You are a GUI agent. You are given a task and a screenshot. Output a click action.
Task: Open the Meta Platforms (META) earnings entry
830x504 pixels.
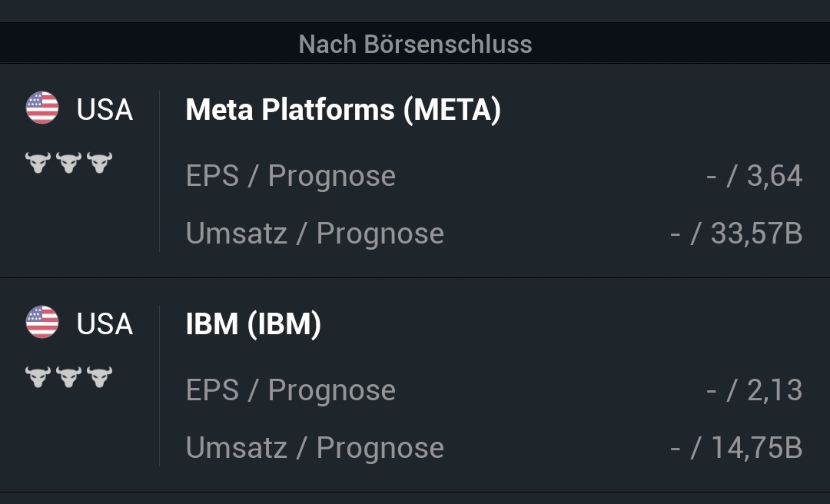click(x=343, y=110)
